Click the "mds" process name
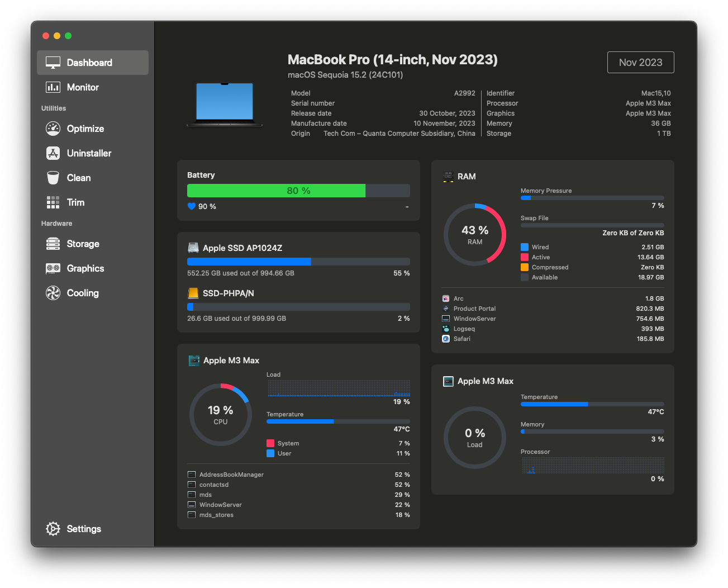This screenshot has height=588, width=728. click(x=206, y=495)
